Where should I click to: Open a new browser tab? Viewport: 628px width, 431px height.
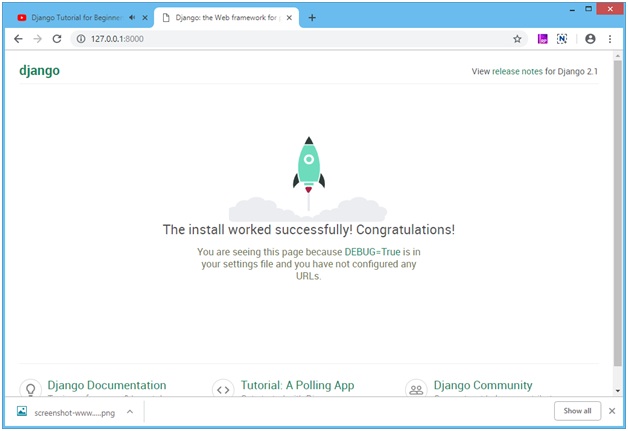[312, 18]
